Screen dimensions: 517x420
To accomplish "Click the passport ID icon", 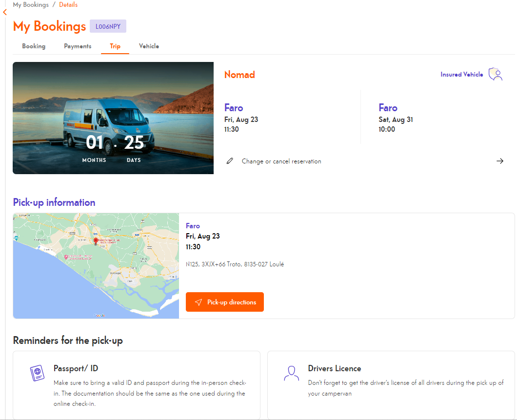I will 37,373.
